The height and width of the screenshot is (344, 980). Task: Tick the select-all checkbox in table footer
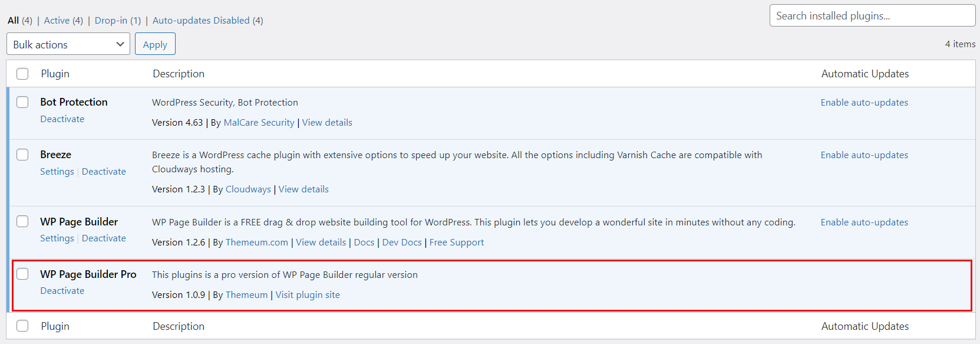(22, 326)
